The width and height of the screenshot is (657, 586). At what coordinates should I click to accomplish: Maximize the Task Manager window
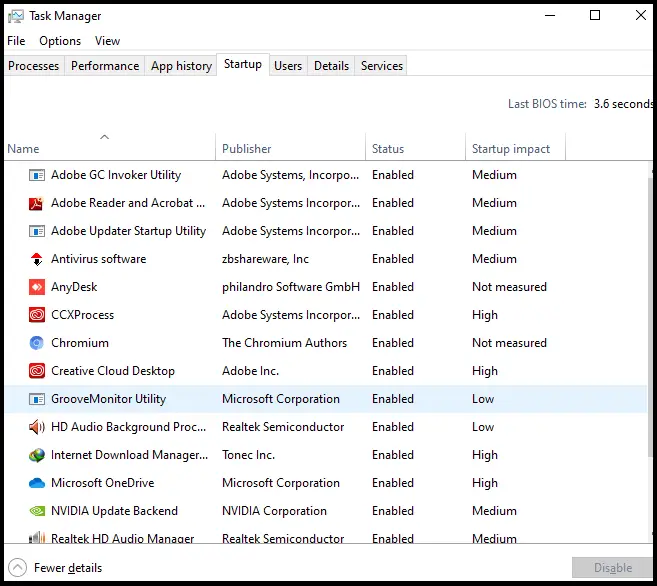(595, 15)
